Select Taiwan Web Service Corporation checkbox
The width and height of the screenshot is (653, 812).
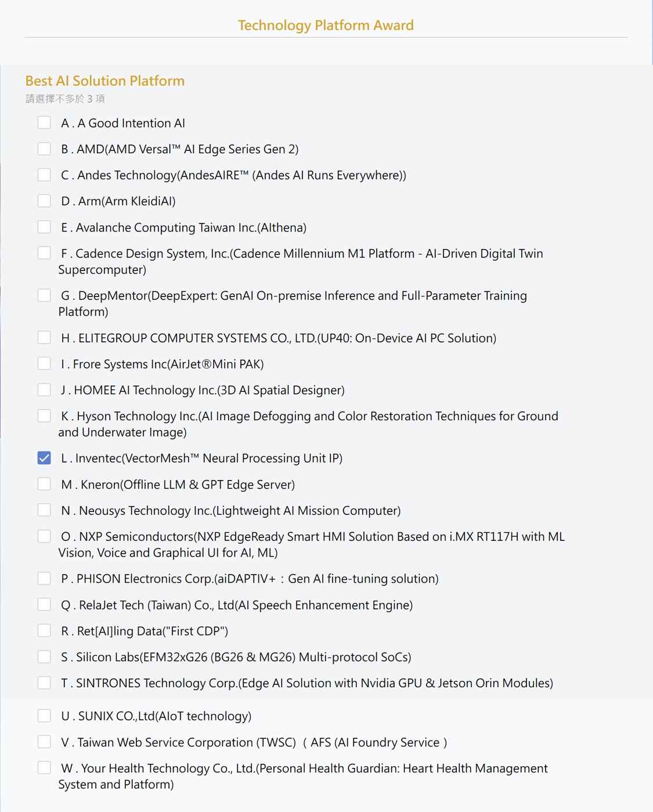point(44,742)
